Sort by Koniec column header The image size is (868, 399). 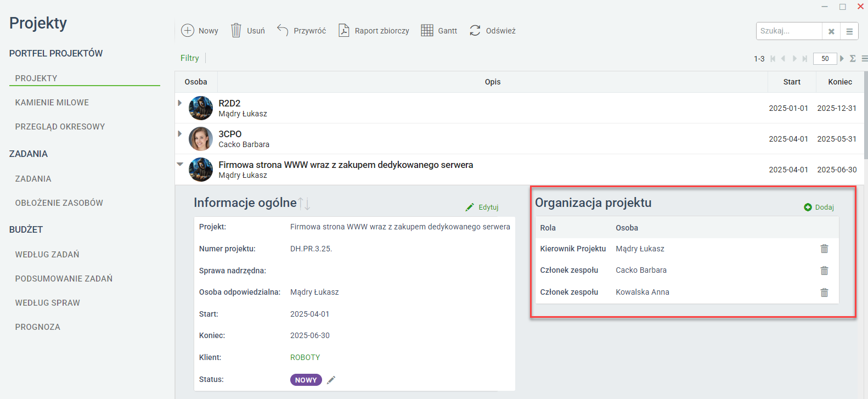tap(840, 82)
